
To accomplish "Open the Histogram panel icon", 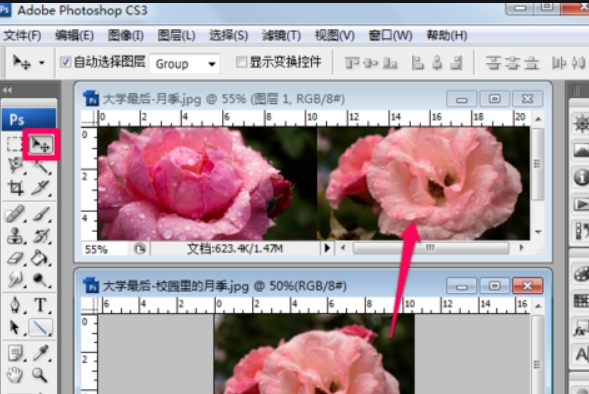I will (x=581, y=150).
